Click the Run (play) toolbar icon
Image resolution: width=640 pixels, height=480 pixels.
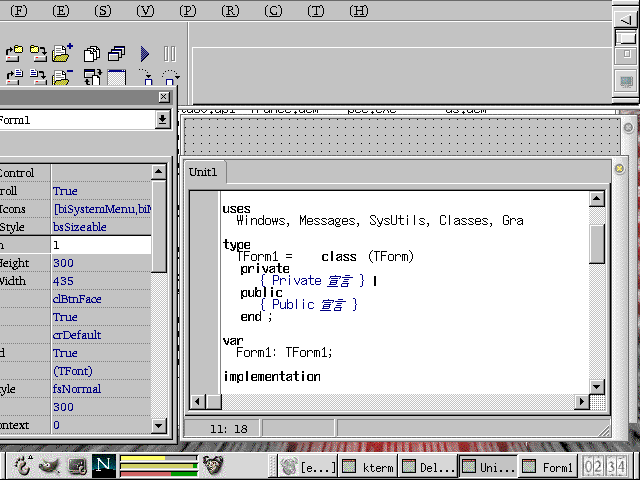click(x=145, y=54)
